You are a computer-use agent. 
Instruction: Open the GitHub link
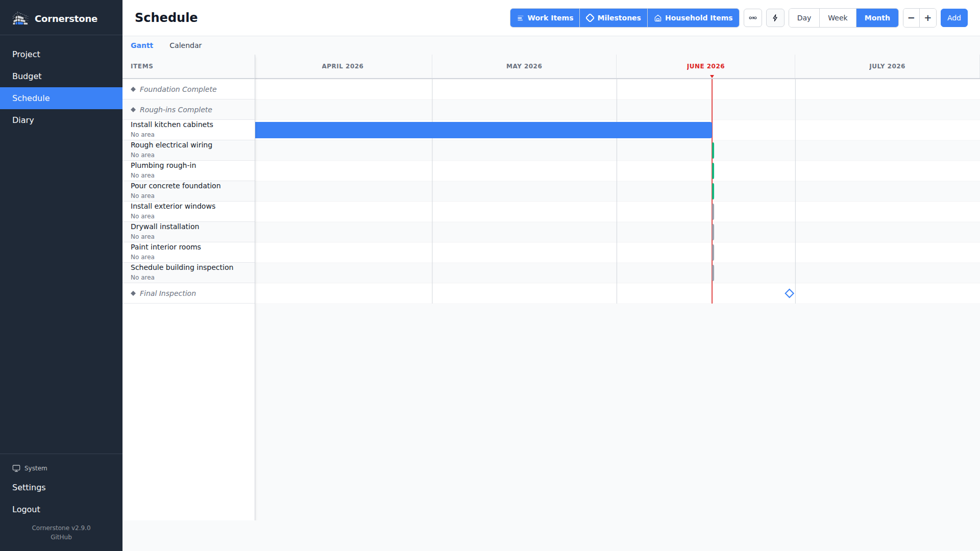(61, 537)
